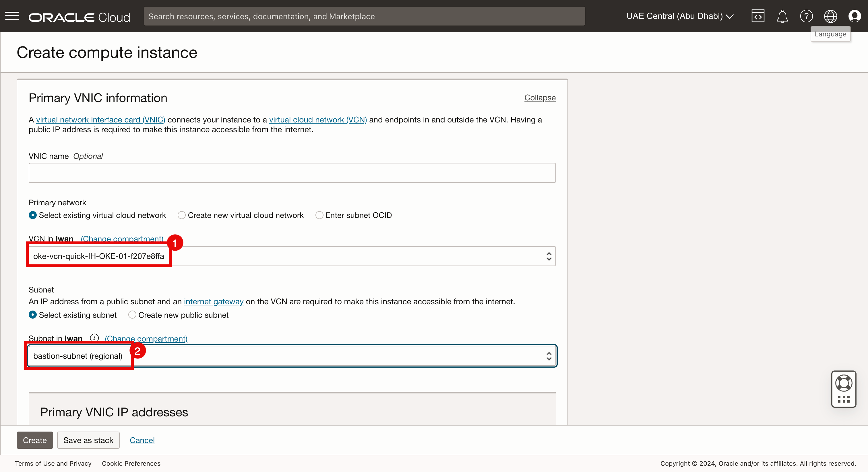
Task: Click Save as stack button
Action: (88, 440)
